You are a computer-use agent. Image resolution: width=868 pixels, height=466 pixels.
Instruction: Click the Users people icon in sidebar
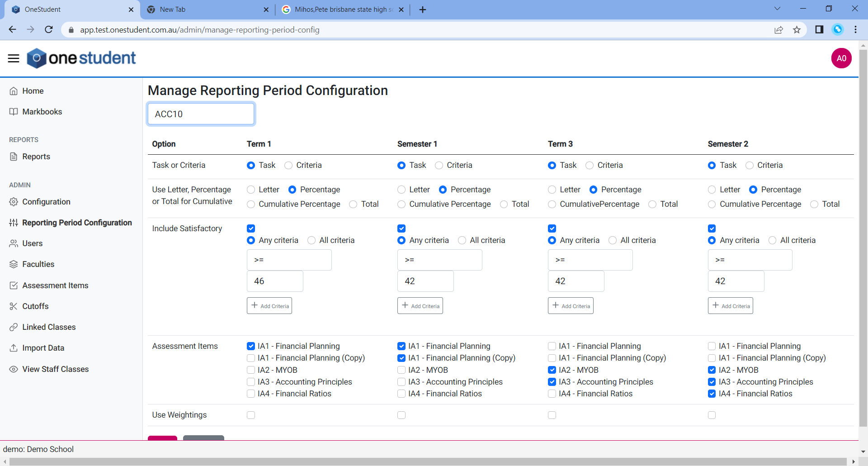(14, 243)
